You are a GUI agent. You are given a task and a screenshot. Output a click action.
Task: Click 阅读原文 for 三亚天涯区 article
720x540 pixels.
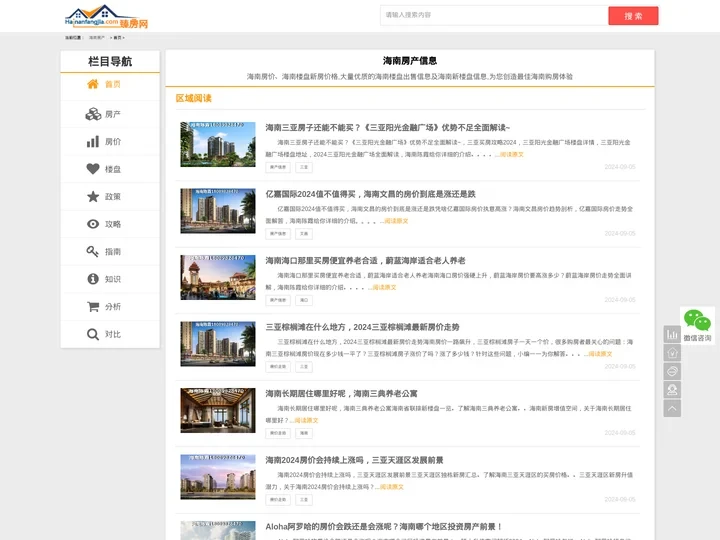point(392,487)
